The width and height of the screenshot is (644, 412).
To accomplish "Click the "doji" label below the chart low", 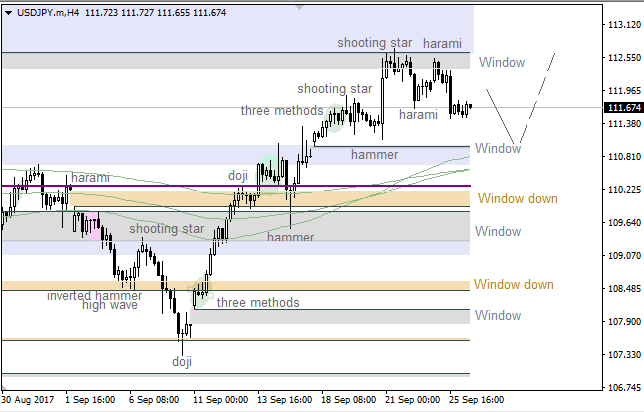I will click(x=181, y=362).
